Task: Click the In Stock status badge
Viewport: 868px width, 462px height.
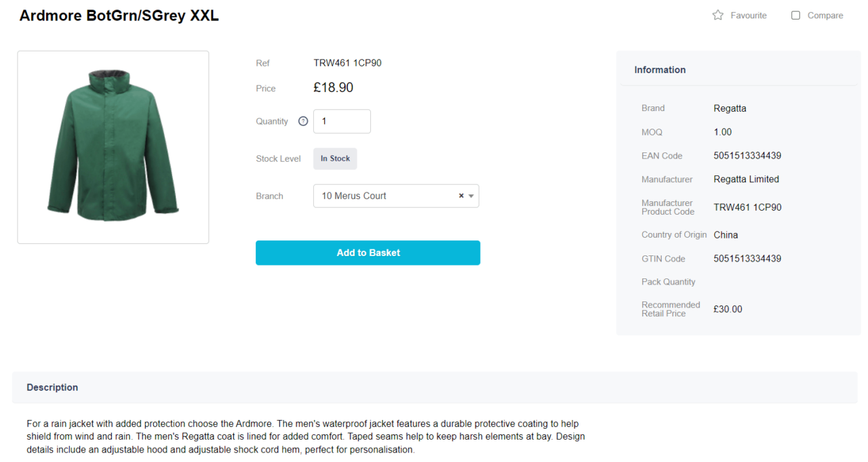Action: (x=334, y=158)
